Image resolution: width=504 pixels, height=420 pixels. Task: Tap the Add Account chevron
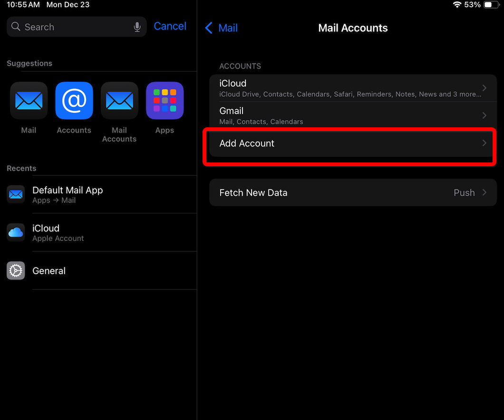(485, 143)
